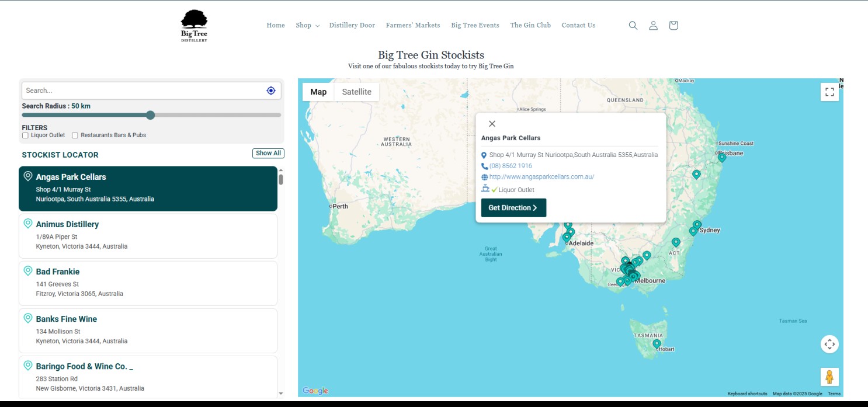The height and width of the screenshot is (407, 868).
Task: Select the map pin marker near Brisbane
Action: pos(721,156)
